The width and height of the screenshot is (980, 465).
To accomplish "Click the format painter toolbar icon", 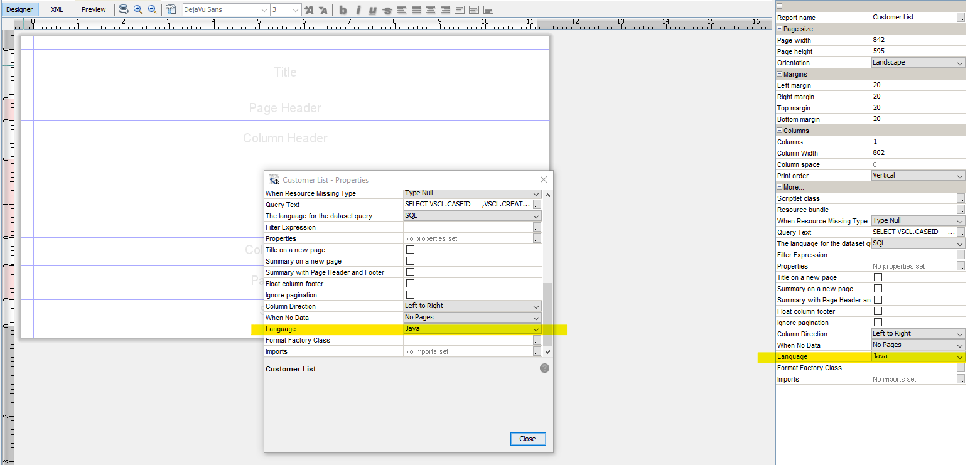I will (170, 9).
